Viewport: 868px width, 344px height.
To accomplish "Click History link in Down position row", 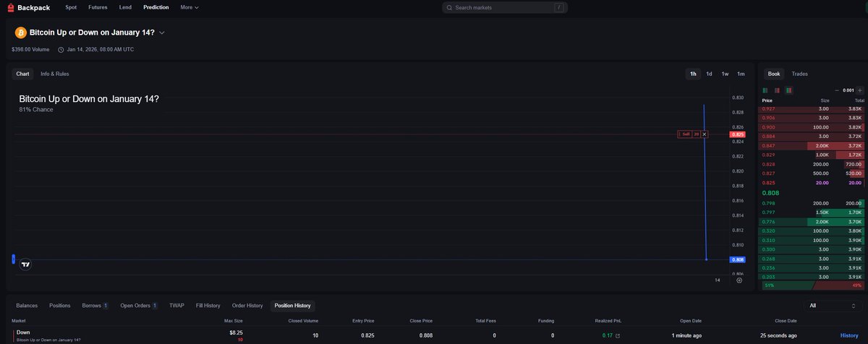I will click(849, 335).
